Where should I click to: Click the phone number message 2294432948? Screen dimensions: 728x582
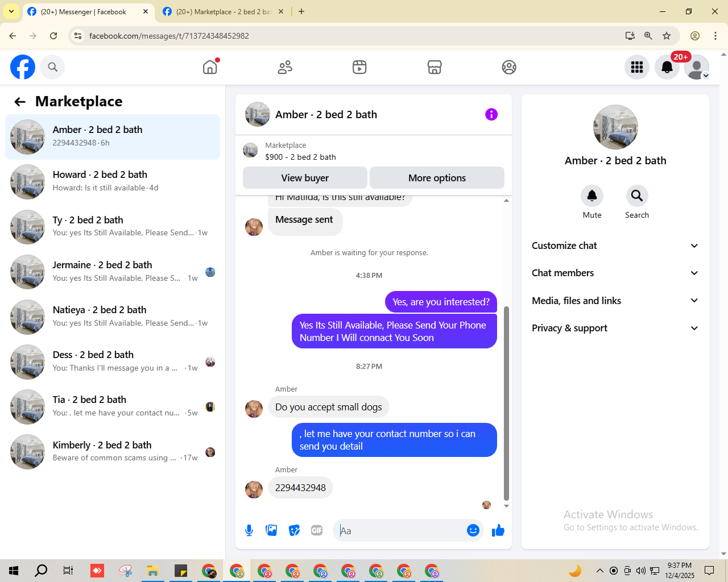(300, 488)
